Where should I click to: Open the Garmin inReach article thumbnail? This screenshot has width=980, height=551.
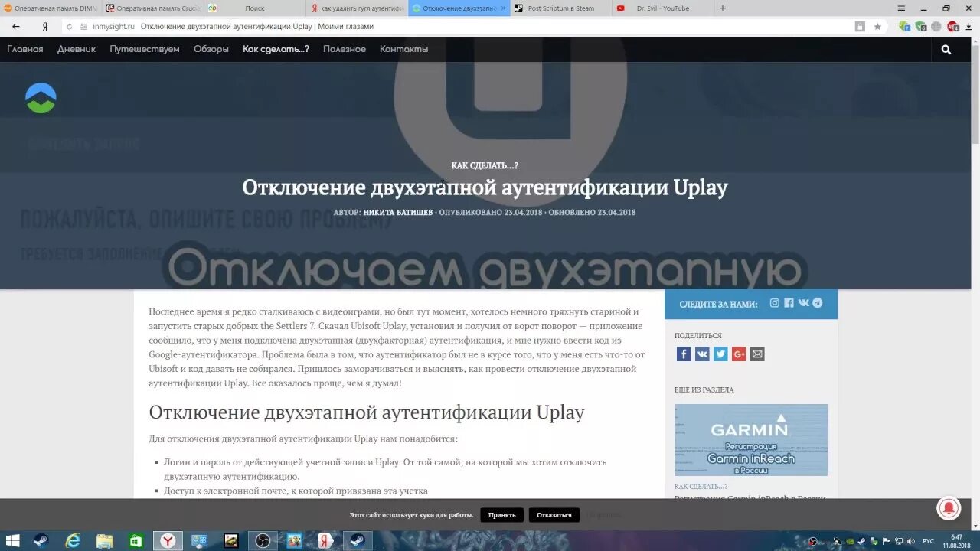coord(751,440)
